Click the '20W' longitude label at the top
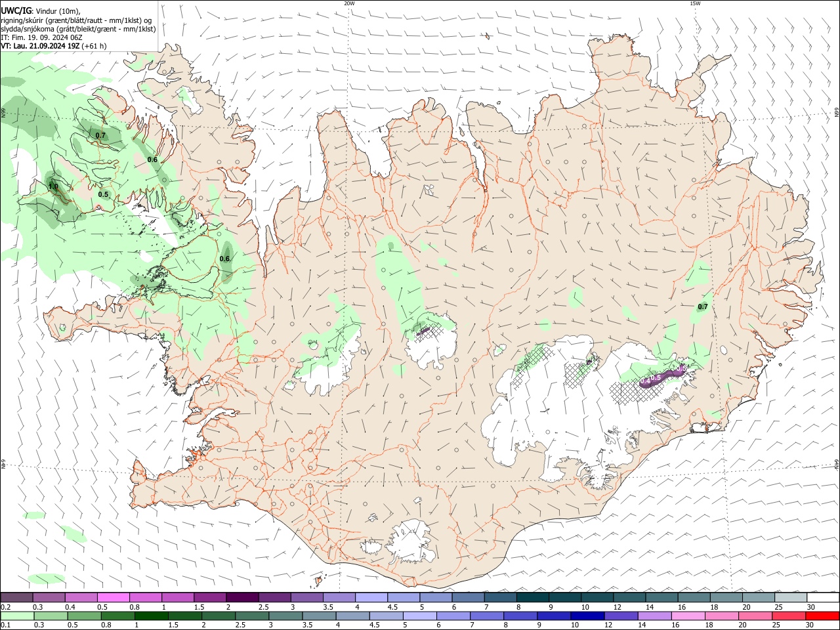The height and width of the screenshot is (630, 840). [349, 3]
